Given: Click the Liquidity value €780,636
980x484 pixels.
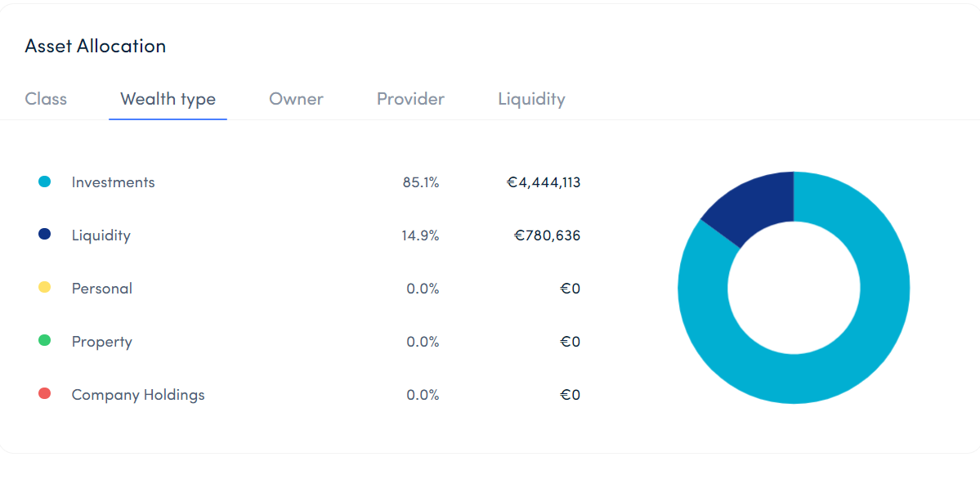Looking at the screenshot, I should coord(547,235).
